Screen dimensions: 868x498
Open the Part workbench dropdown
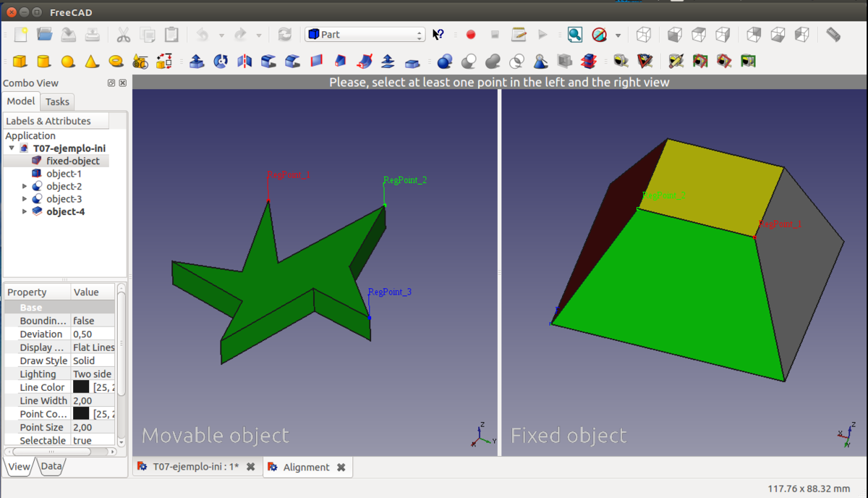click(x=365, y=34)
